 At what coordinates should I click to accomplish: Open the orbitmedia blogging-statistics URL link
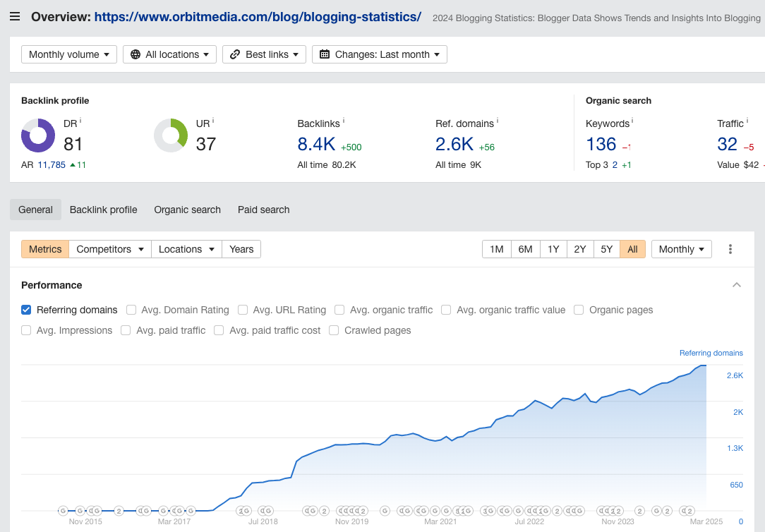coord(258,16)
